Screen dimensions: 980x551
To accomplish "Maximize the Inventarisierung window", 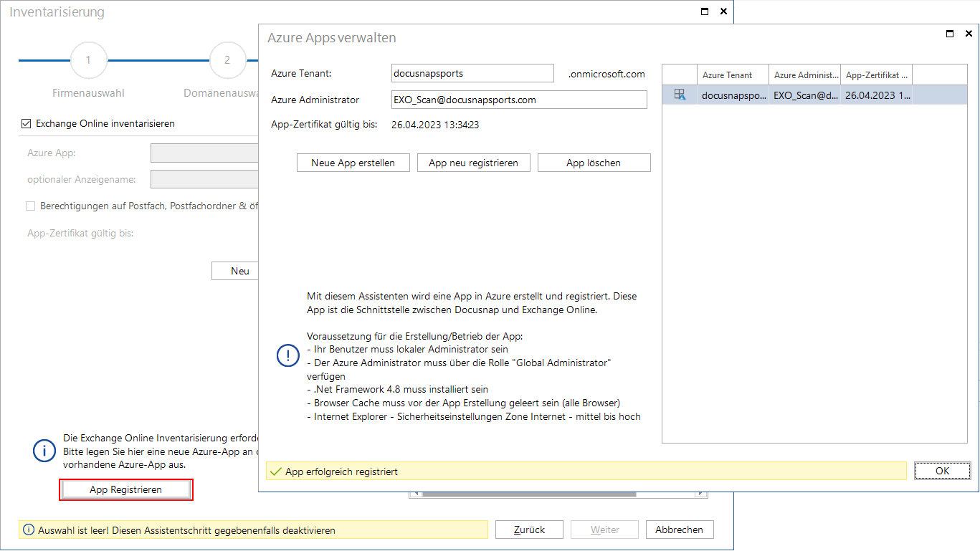I will 705,11.
